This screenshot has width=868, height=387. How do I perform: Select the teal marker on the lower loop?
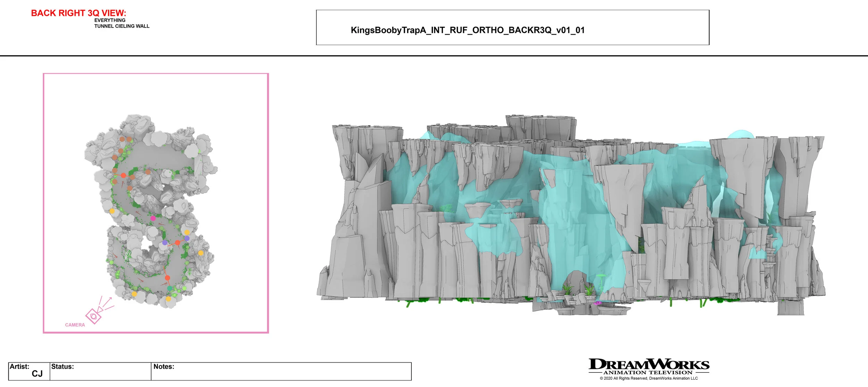[169, 287]
